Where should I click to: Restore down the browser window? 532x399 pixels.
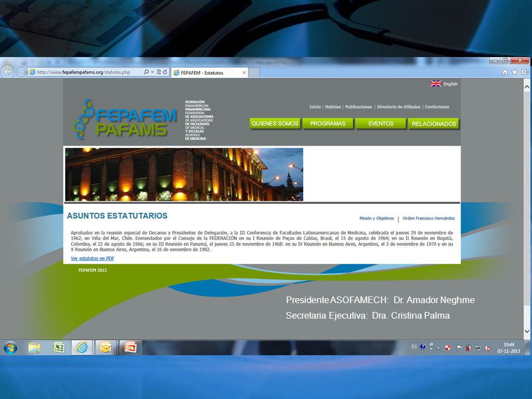coord(505,61)
